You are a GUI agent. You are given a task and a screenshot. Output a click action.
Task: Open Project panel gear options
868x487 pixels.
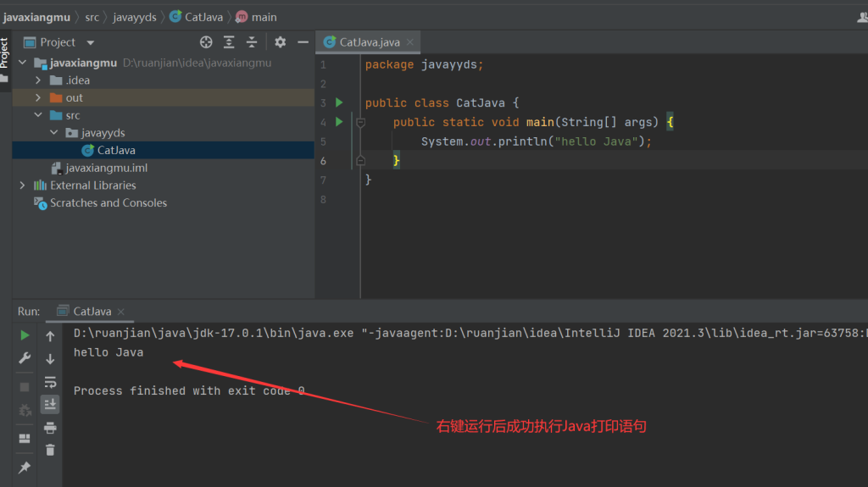coord(281,42)
